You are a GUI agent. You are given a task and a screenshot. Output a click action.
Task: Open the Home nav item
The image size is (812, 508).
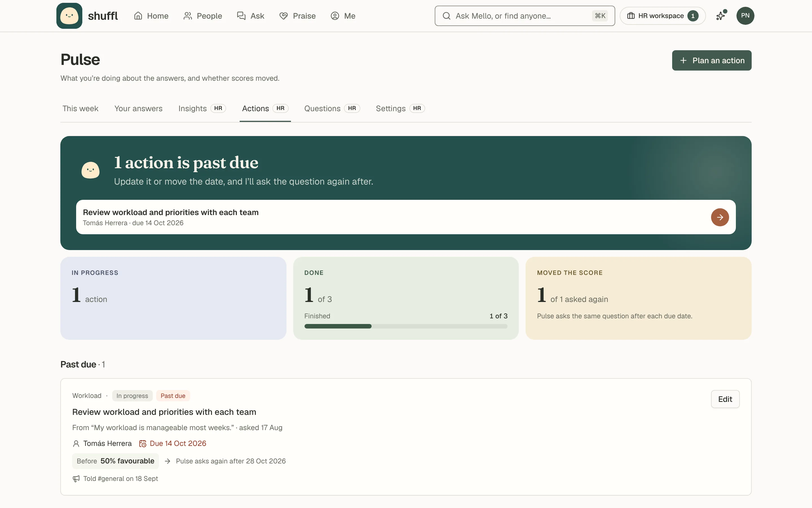[151, 16]
